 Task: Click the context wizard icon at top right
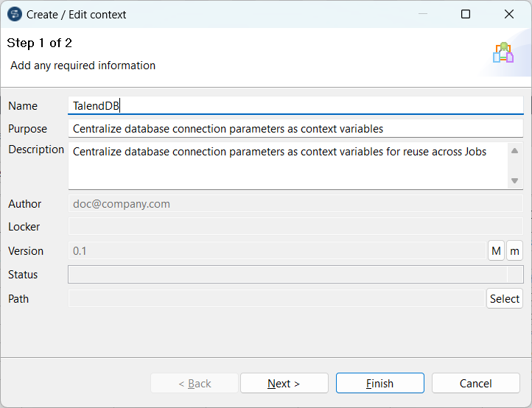coord(503,53)
